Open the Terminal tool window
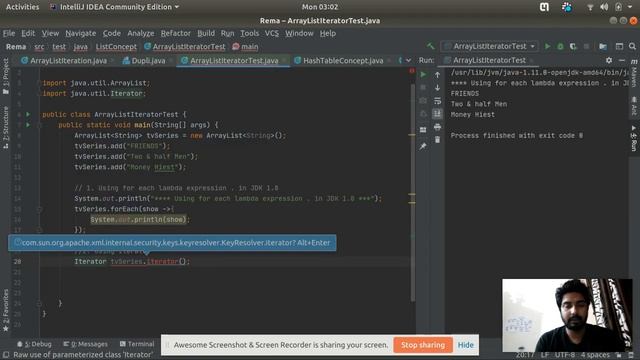This screenshot has height=360, width=640. [x=137, y=344]
